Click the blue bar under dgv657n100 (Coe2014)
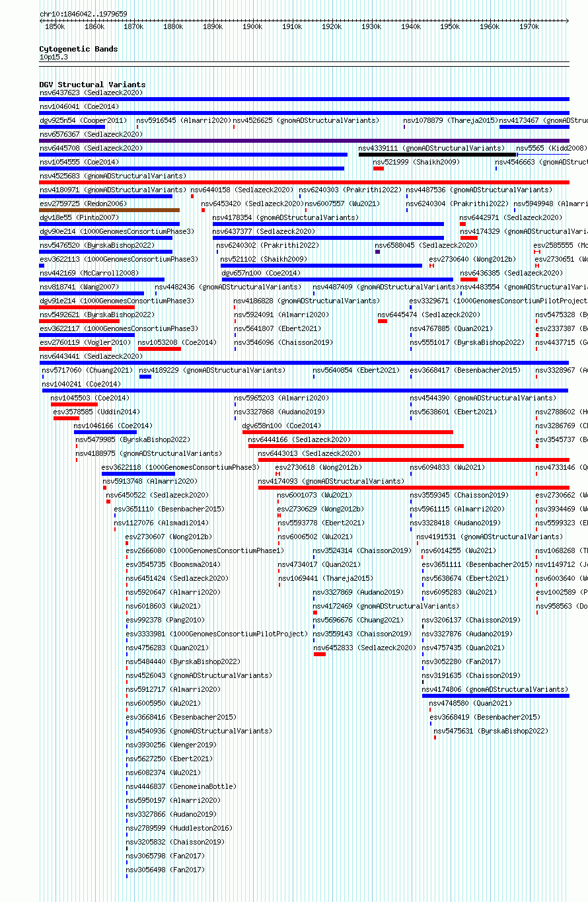588x902 pixels. point(338,280)
